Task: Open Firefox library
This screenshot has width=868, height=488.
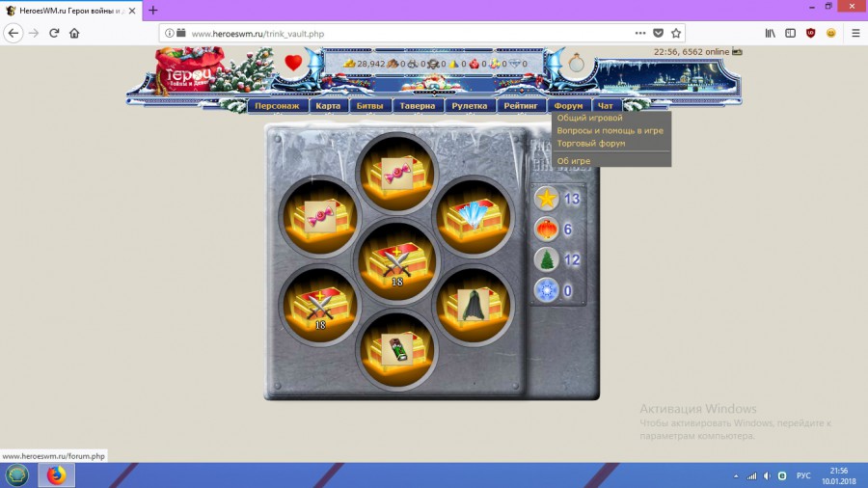Action: pos(770,33)
